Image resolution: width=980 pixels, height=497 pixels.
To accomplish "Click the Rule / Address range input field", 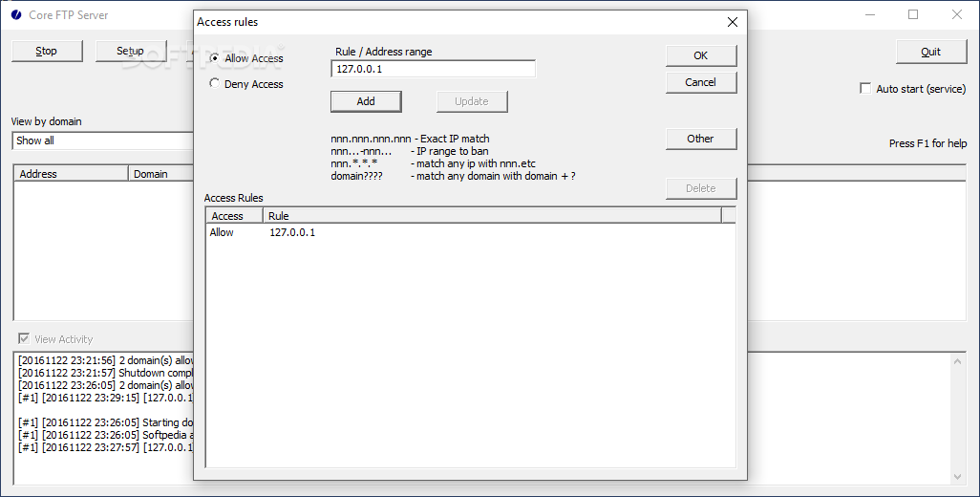I will (x=433, y=69).
